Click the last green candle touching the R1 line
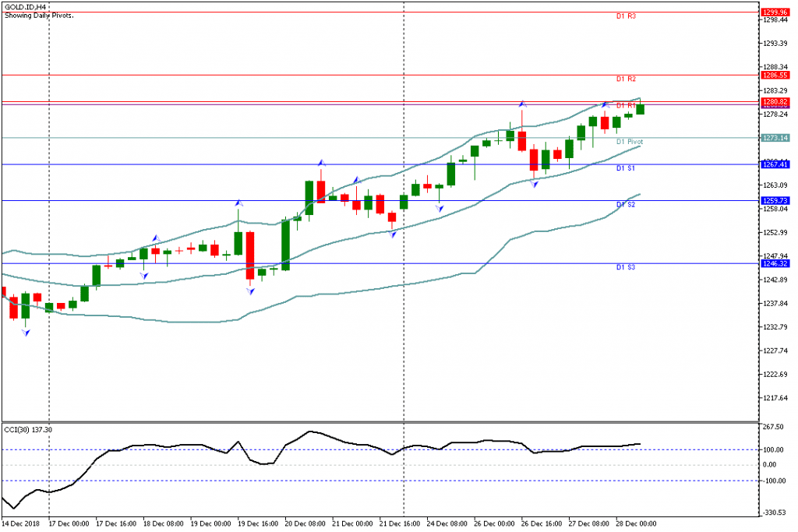This screenshot has width=798, height=532. pyautogui.click(x=641, y=108)
